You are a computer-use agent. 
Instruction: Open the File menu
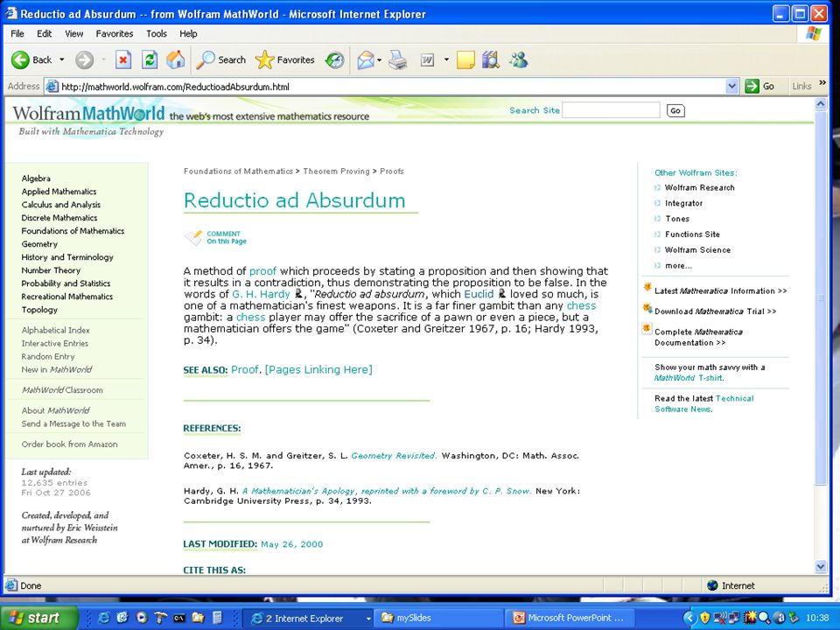pyautogui.click(x=17, y=34)
